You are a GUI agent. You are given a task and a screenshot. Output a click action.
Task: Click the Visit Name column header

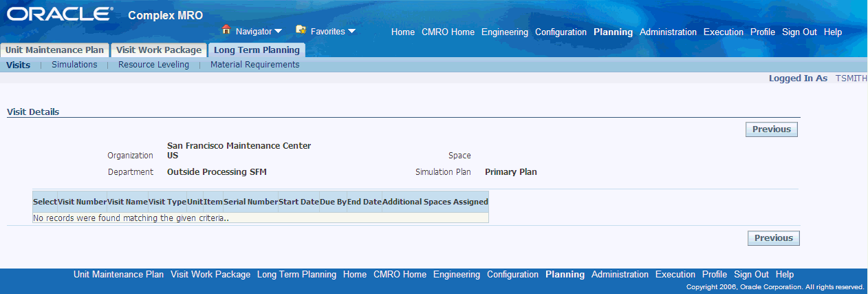[x=127, y=202]
